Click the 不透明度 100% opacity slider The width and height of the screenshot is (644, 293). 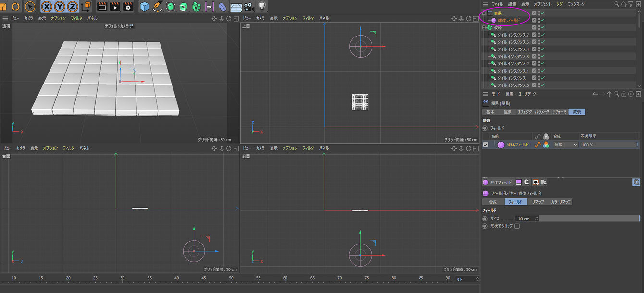(x=609, y=145)
